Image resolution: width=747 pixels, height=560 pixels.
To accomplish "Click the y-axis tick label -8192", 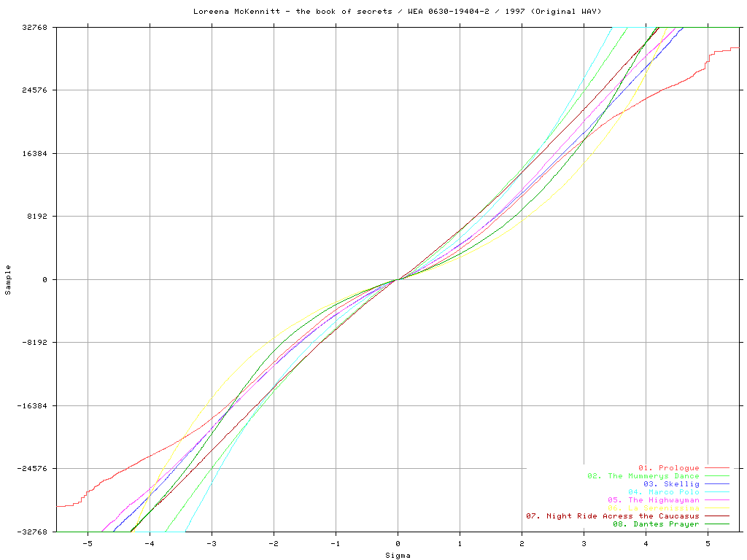I will click(x=35, y=343).
